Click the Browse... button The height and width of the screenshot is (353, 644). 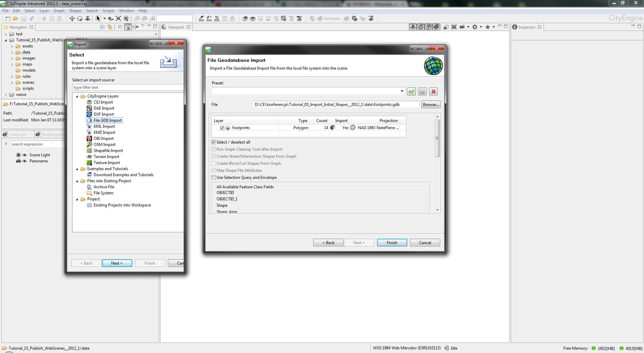point(430,105)
